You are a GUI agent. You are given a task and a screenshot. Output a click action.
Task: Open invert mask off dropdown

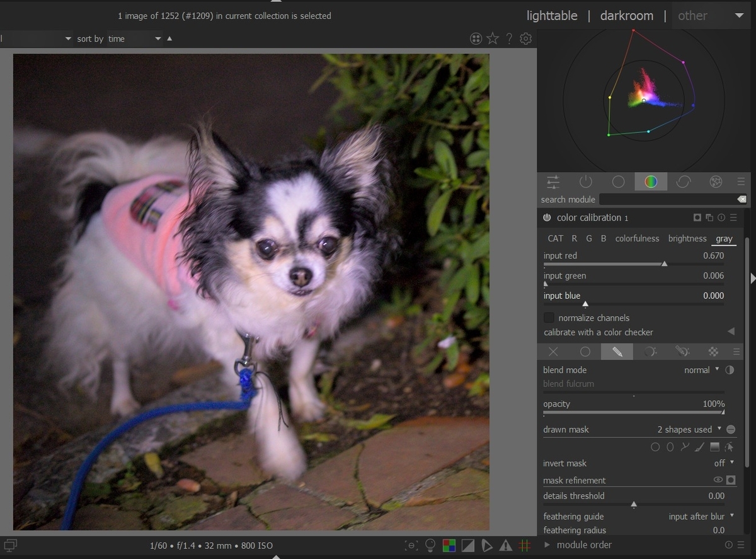click(x=724, y=463)
